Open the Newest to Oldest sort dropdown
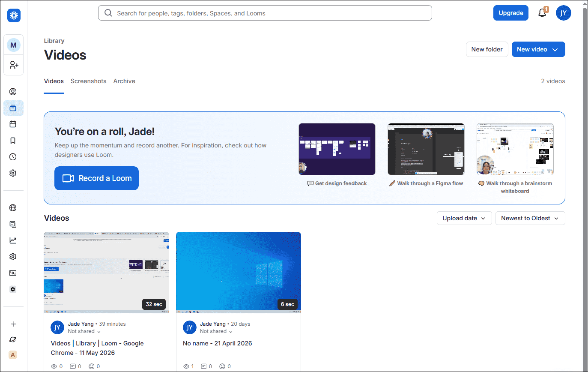This screenshot has height=372, width=588. 530,218
